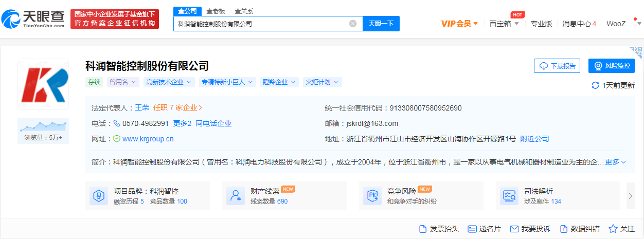Click the 项目品牌 shield icon

tap(99, 196)
